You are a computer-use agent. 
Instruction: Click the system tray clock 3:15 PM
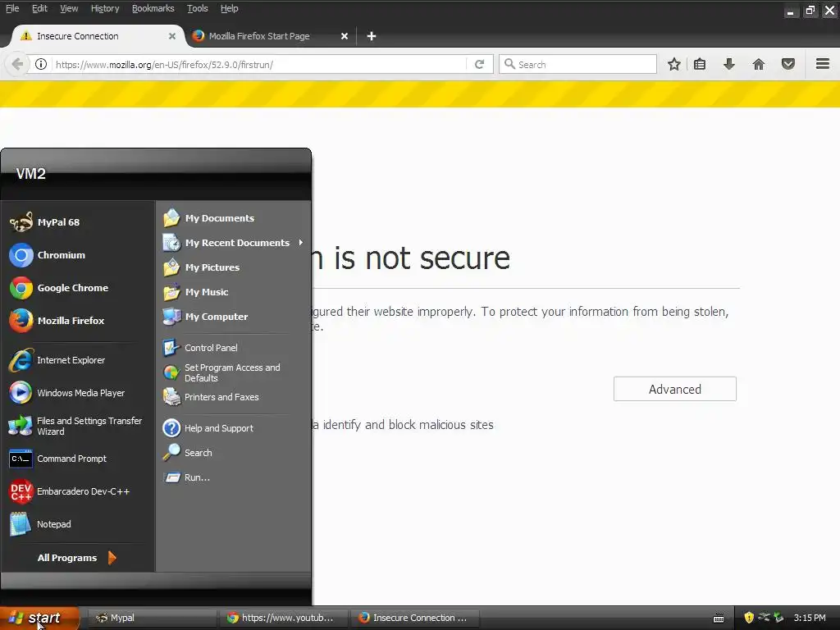[x=810, y=618]
